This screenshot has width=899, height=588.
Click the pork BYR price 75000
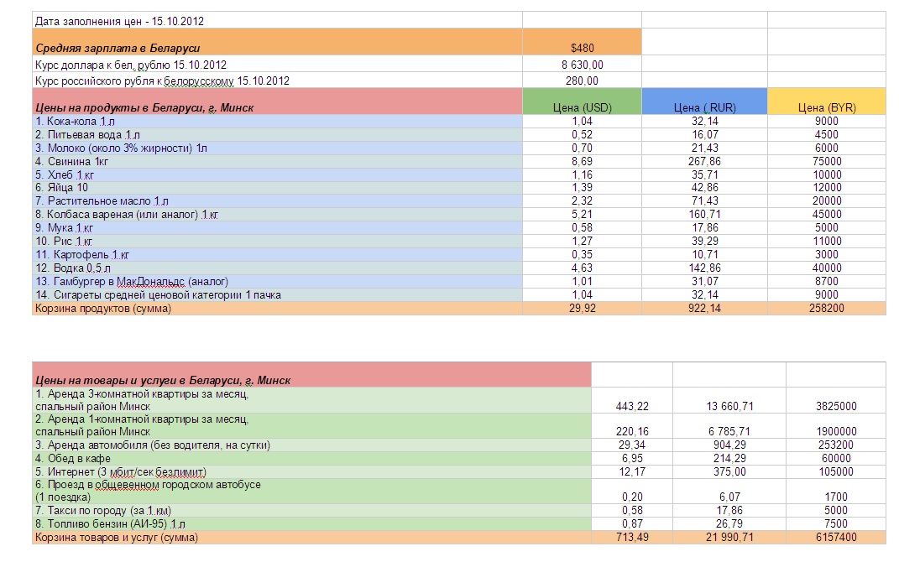(x=826, y=161)
